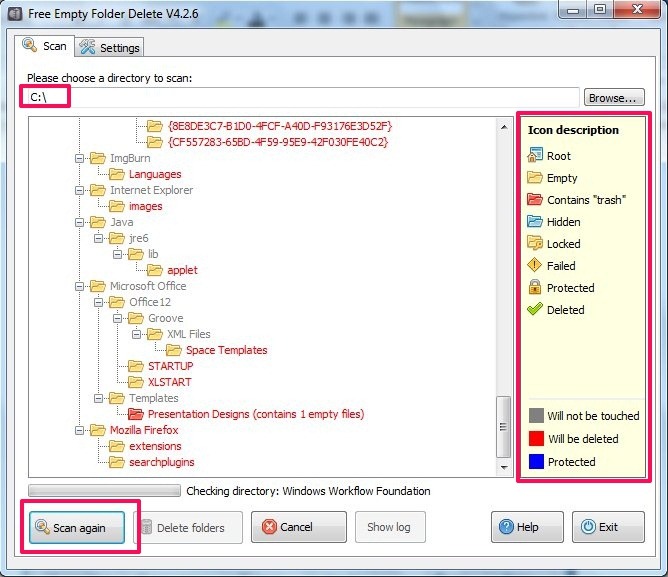Screen dimensions: 668x577
Task: Click the green Deleted checkmark icon
Action: pyautogui.click(x=535, y=309)
